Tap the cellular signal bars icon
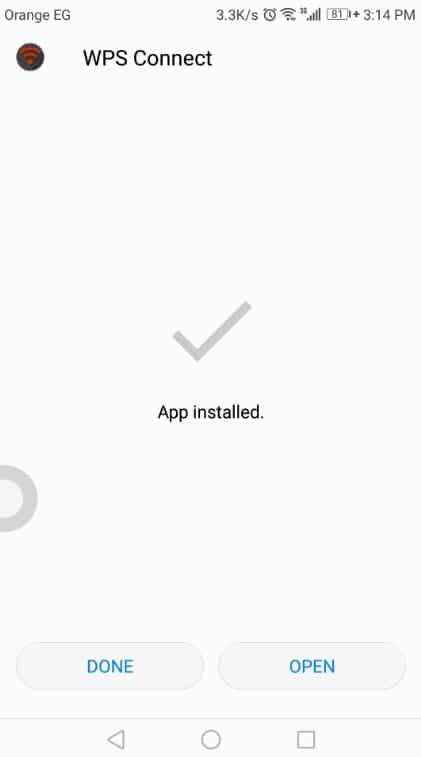 coord(314,15)
